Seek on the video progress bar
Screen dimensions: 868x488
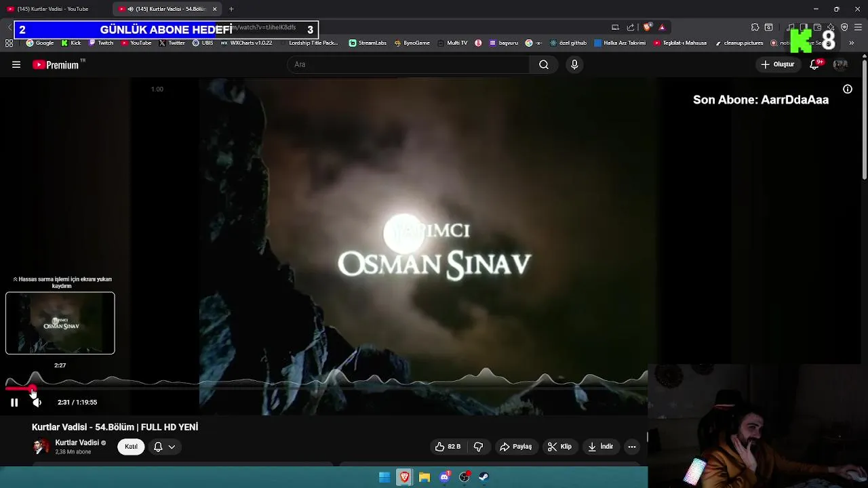[x=325, y=388]
